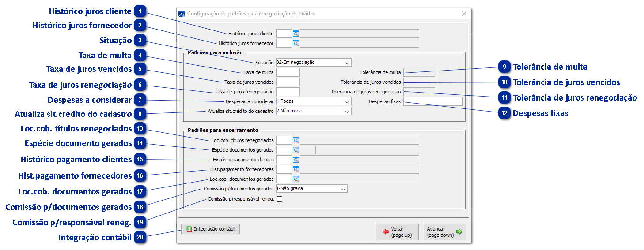Screen dimensions: 644x250
Task: Open lookup for Histórico juros fornecedor
Action: (x=296, y=43)
